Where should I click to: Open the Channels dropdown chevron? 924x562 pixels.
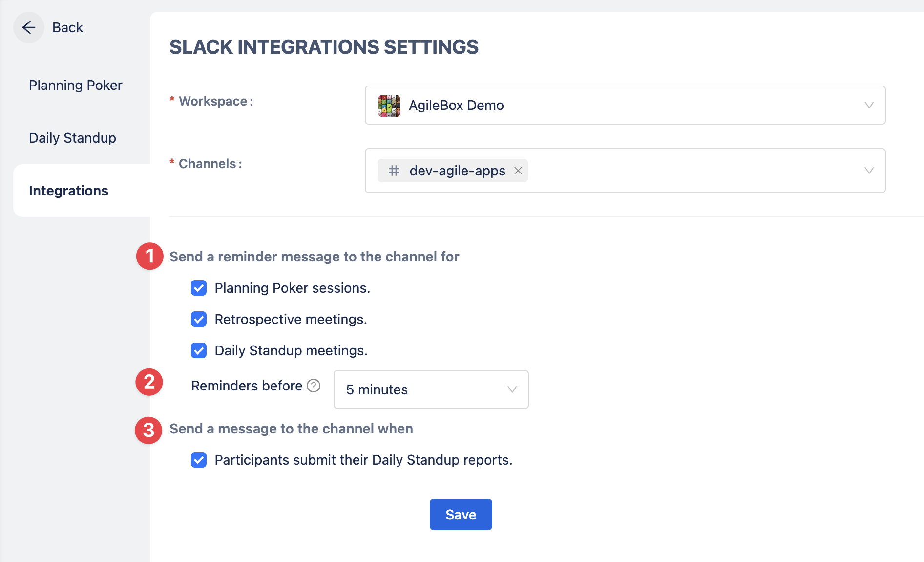(x=869, y=171)
